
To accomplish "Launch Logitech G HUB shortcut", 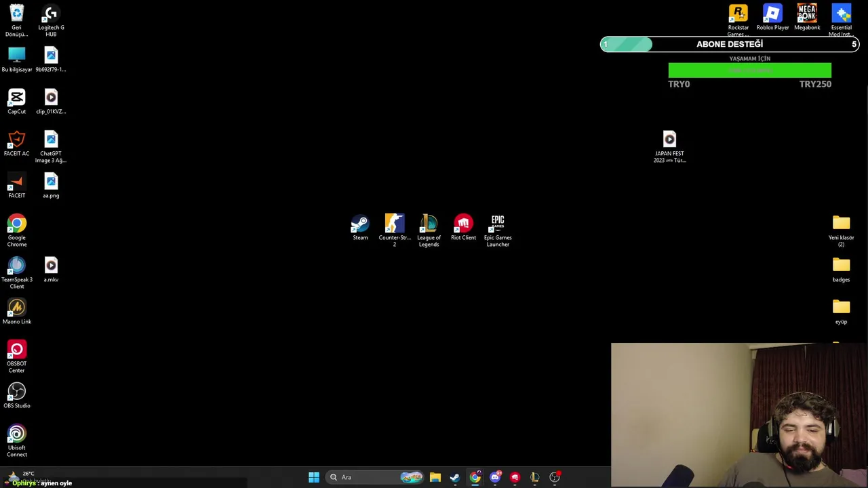I will pos(51,20).
